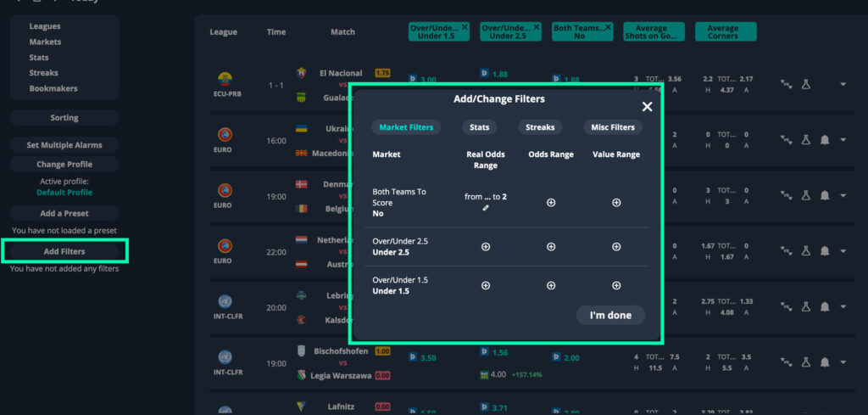Click the Match column header
868x415 pixels.
(342, 32)
